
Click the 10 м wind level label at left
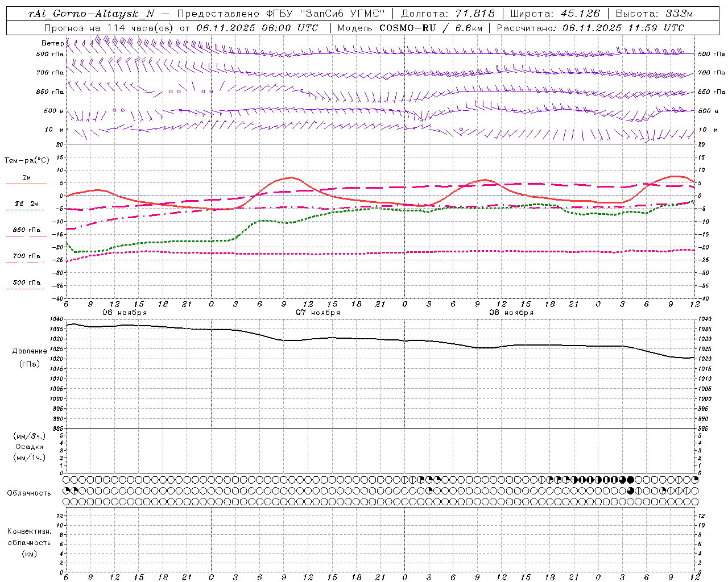pos(55,130)
